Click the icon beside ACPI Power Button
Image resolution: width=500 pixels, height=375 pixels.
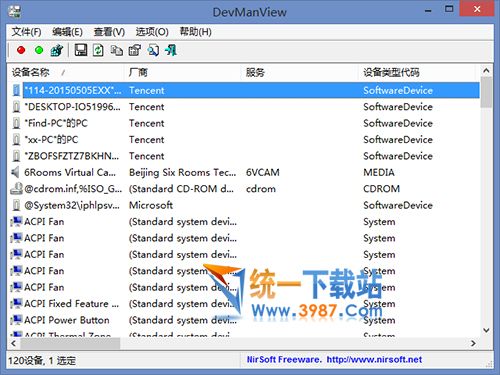click(16, 320)
